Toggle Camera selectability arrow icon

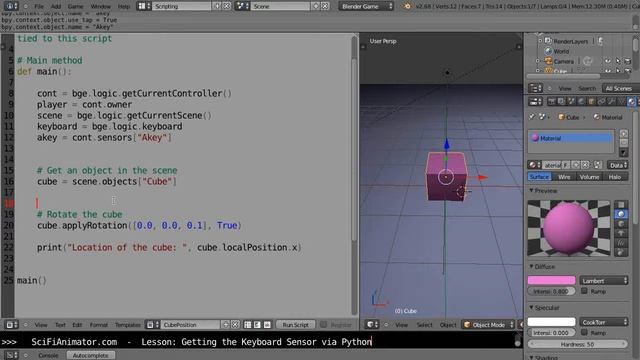618,61
